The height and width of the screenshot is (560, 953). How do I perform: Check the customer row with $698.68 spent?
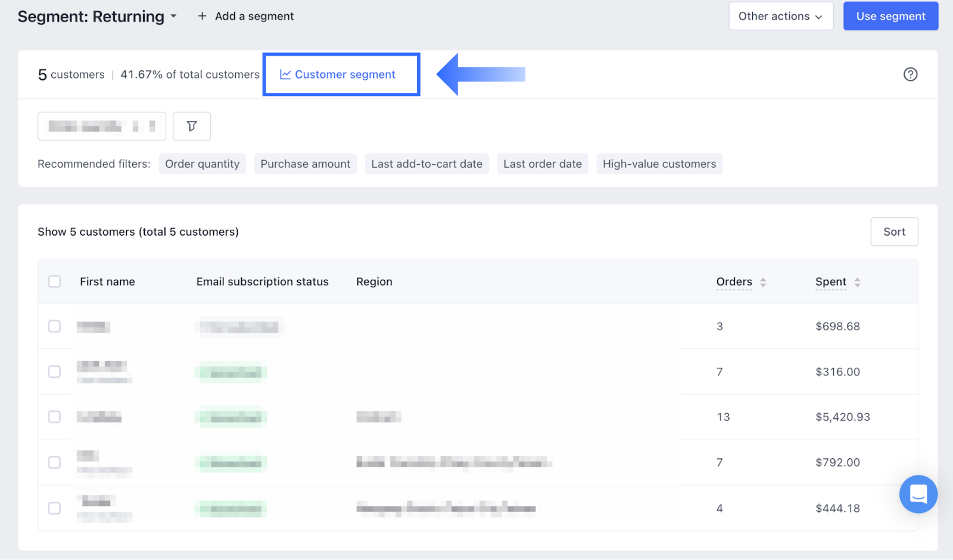point(54,326)
